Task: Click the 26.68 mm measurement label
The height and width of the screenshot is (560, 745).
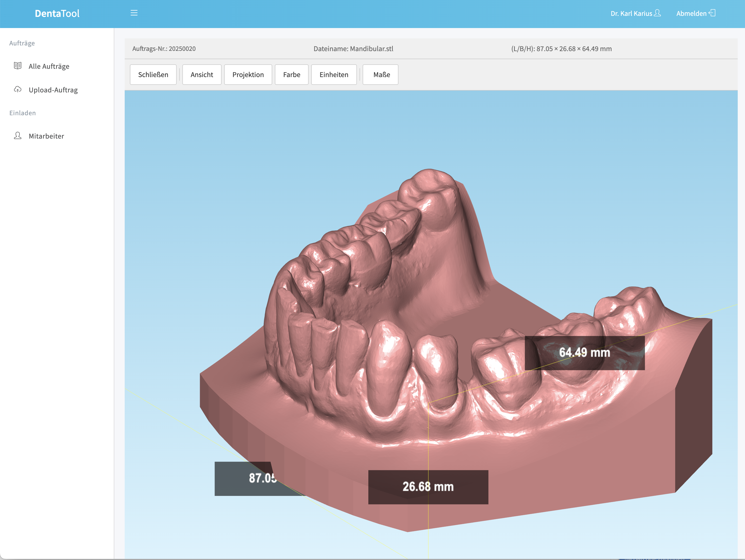Action: pyautogui.click(x=428, y=486)
